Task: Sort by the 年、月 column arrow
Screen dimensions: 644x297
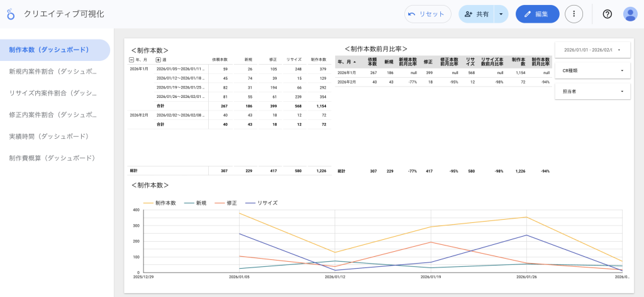Action: coord(354,62)
